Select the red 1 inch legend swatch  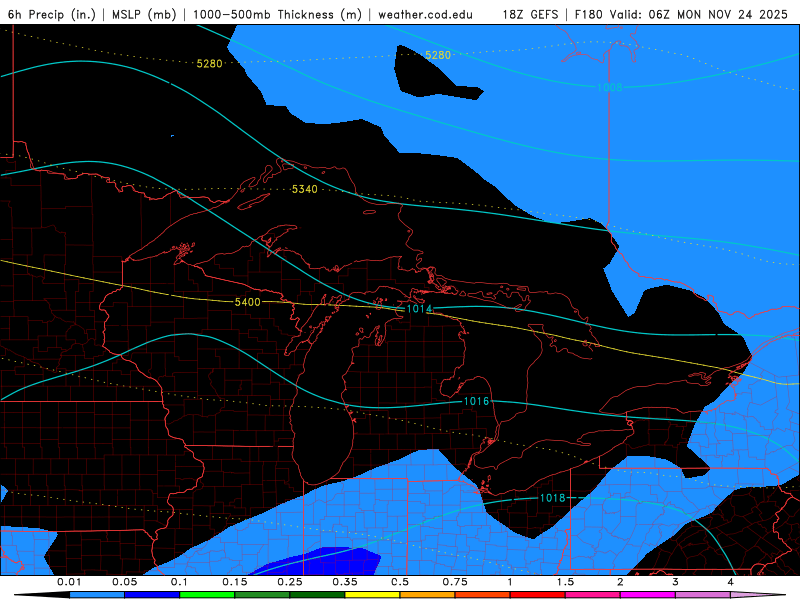[538, 595]
